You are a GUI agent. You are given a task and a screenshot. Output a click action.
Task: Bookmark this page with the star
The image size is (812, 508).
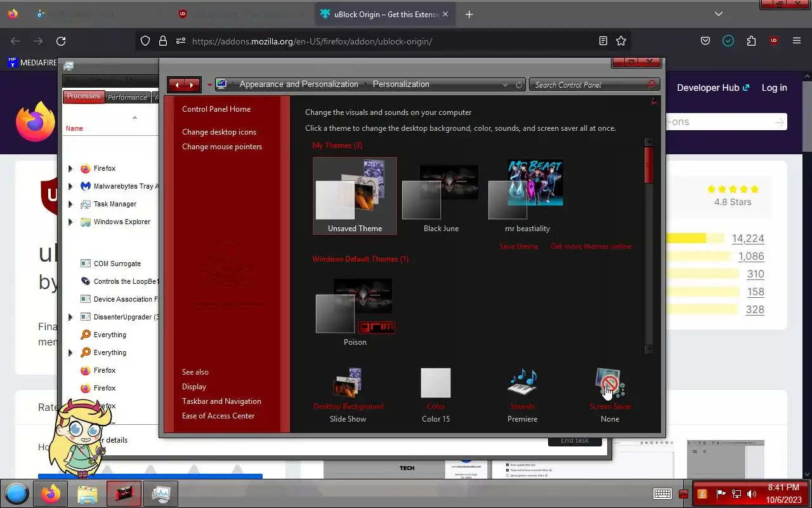621,41
